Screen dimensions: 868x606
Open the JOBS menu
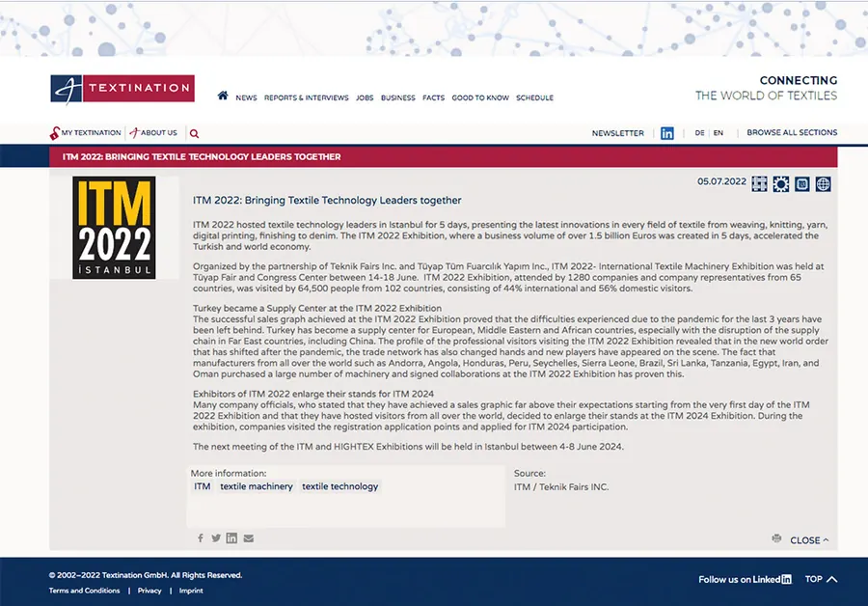tap(365, 97)
